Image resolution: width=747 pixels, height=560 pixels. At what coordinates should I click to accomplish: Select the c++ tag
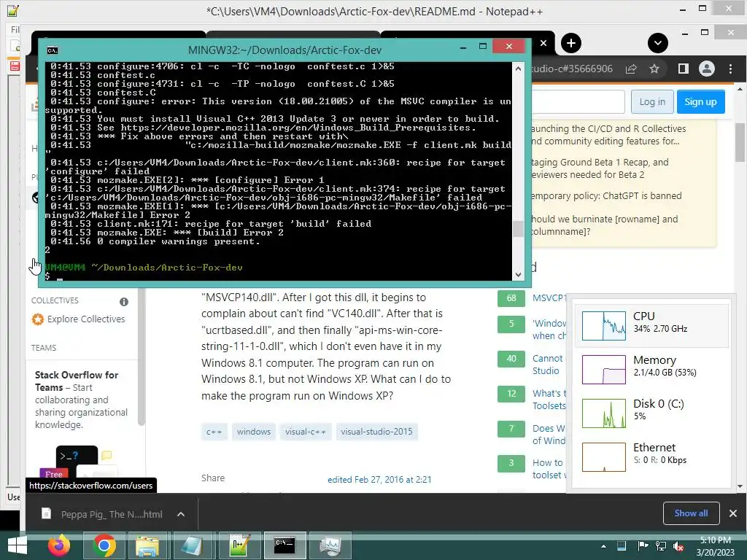[214, 432]
